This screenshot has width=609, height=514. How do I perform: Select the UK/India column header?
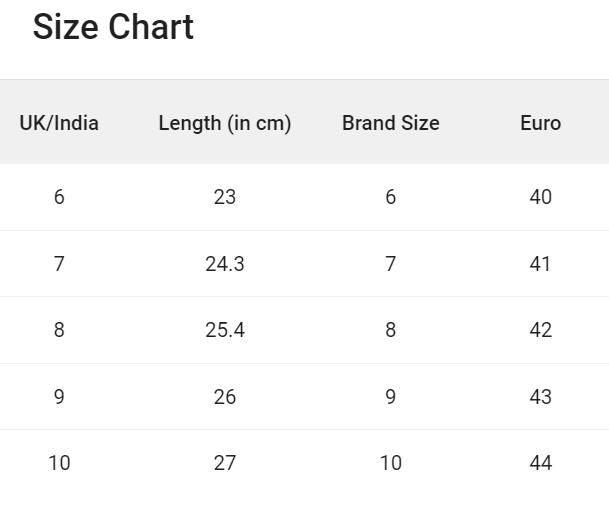[59, 123]
